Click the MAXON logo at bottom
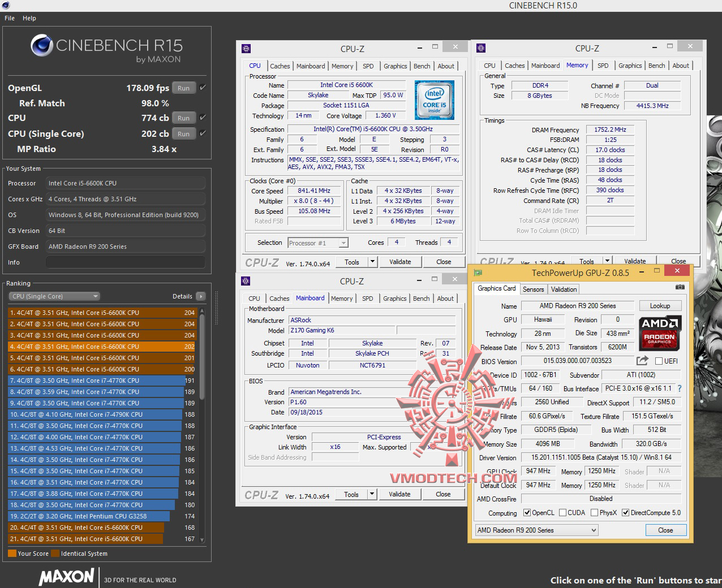Screen dimensions: 722x588 (66, 577)
